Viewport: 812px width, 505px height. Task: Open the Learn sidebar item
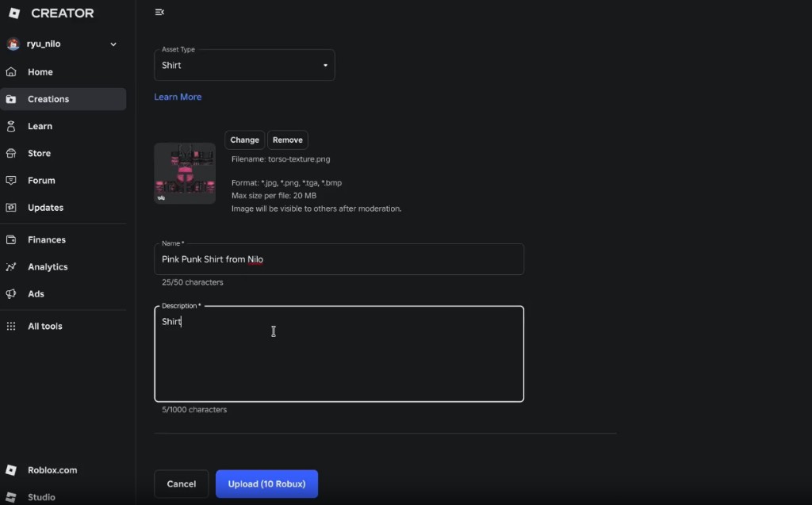click(63, 126)
